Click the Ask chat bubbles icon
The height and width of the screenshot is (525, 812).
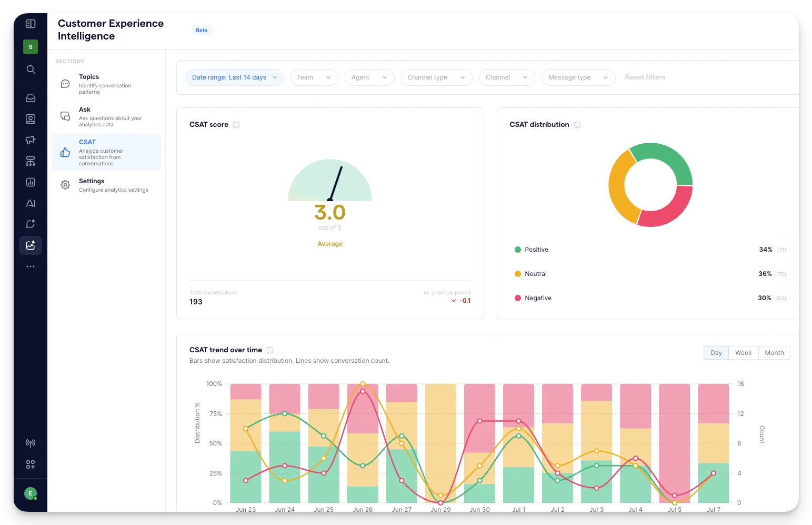[65, 116]
